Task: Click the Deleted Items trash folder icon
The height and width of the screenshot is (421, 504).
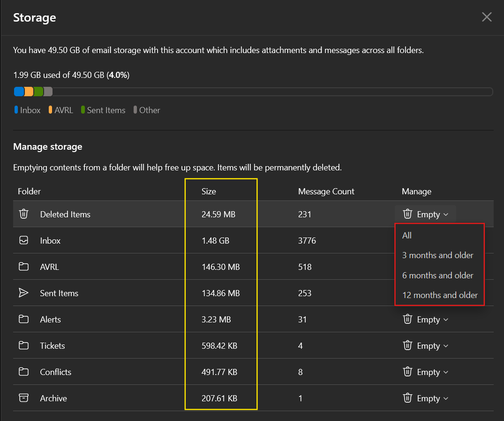Action: pyautogui.click(x=23, y=214)
